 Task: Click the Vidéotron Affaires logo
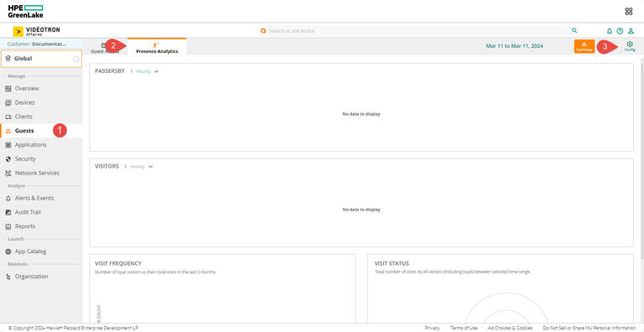37,31
